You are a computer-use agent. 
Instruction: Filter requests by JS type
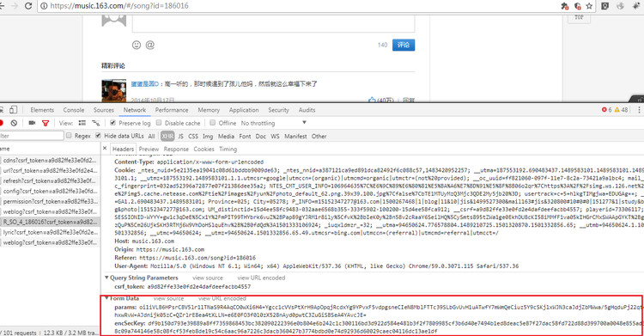pos(180,136)
